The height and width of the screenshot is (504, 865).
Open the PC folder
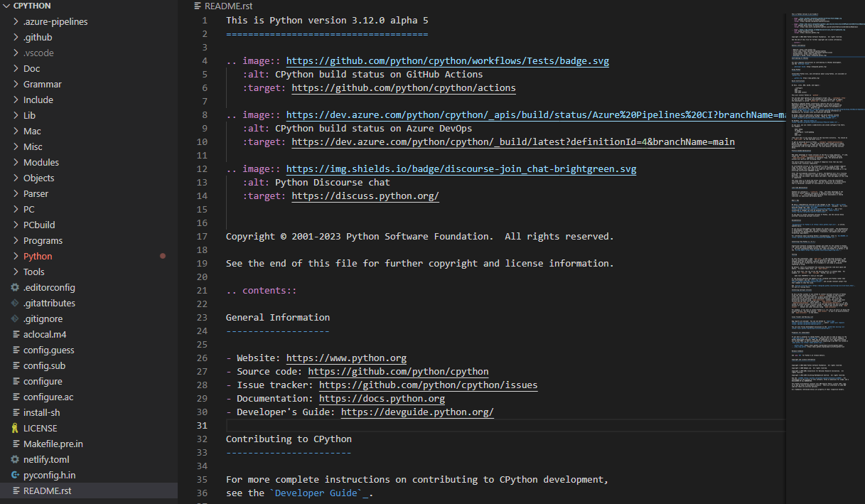[x=89, y=209]
